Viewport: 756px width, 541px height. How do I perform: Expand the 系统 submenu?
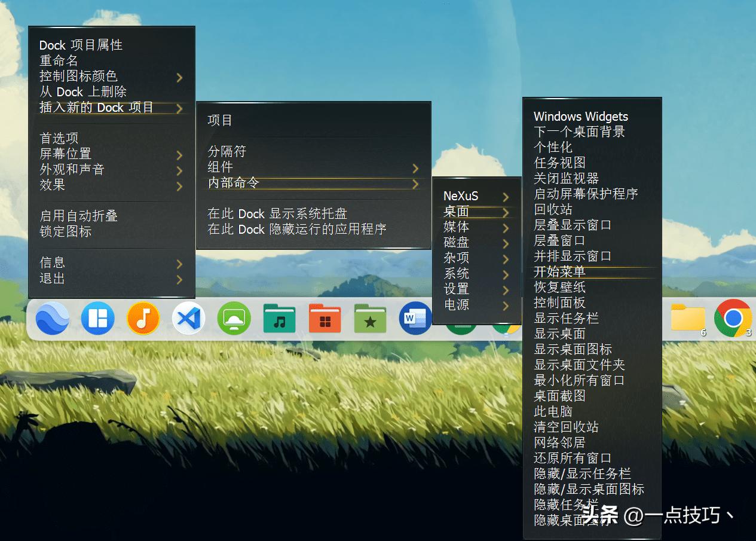[x=456, y=273]
